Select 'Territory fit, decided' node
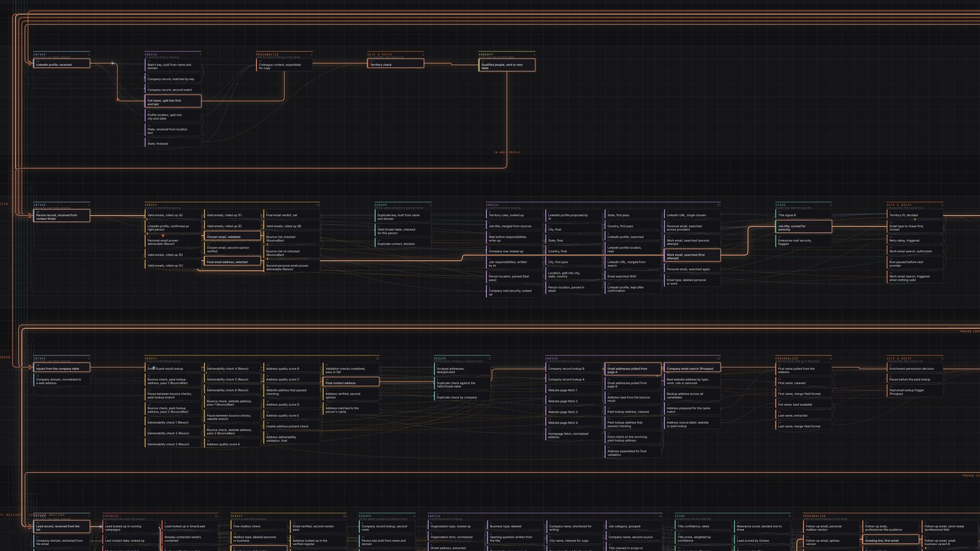This screenshot has height=551, width=980. point(916,214)
